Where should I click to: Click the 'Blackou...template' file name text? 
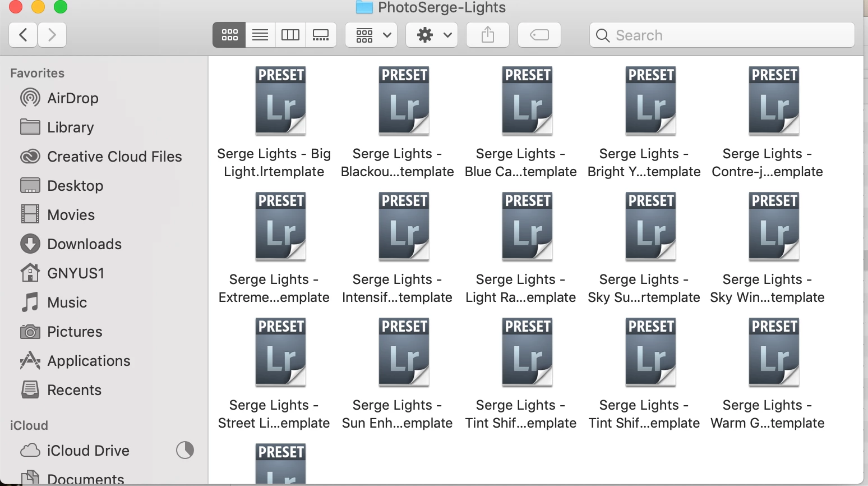click(x=398, y=172)
